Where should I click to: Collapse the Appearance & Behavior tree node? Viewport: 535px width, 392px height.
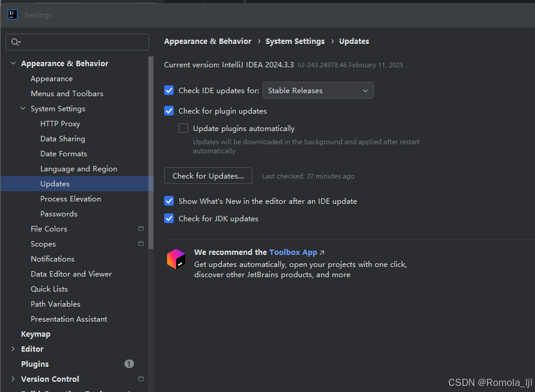click(13, 63)
